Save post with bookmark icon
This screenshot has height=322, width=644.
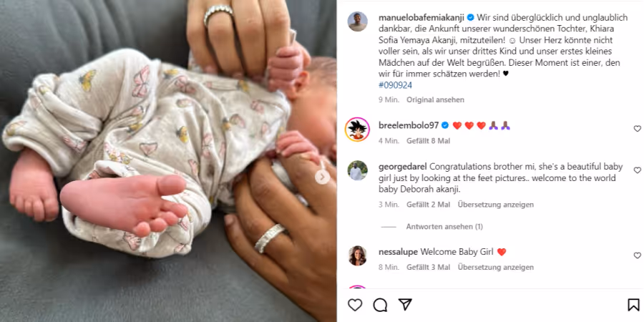coord(634,305)
